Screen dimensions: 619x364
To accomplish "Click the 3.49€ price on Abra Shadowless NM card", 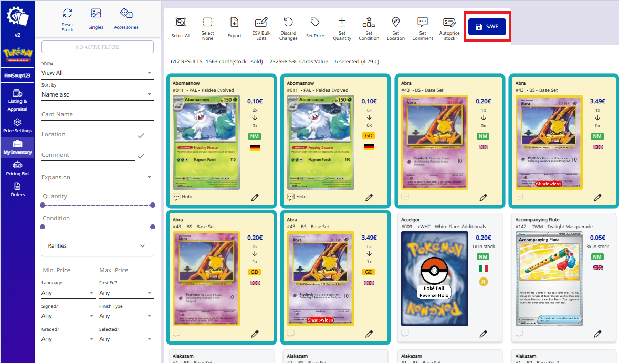I will [597, 101].
